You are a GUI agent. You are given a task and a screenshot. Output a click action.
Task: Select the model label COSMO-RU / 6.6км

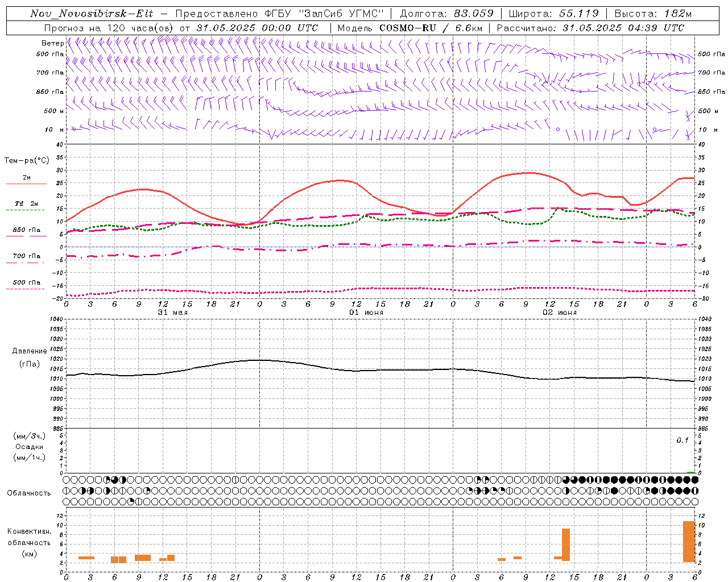[x=431, y=28]
